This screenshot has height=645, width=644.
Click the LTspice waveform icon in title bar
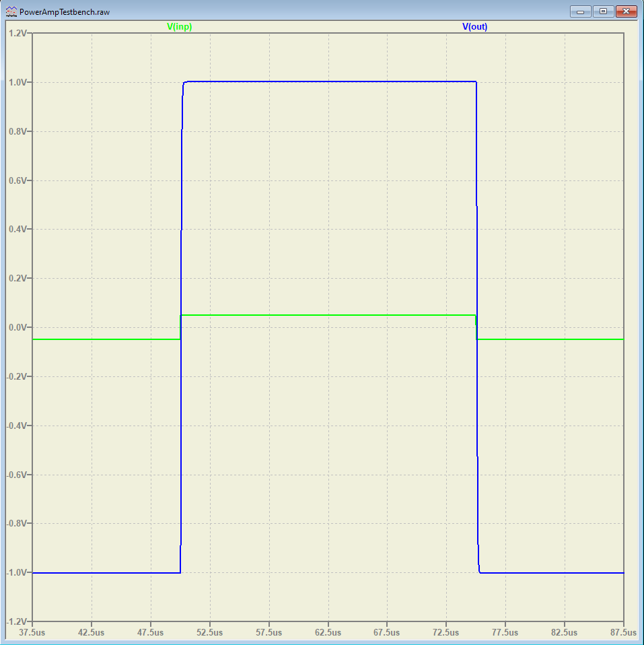(11, 12)
